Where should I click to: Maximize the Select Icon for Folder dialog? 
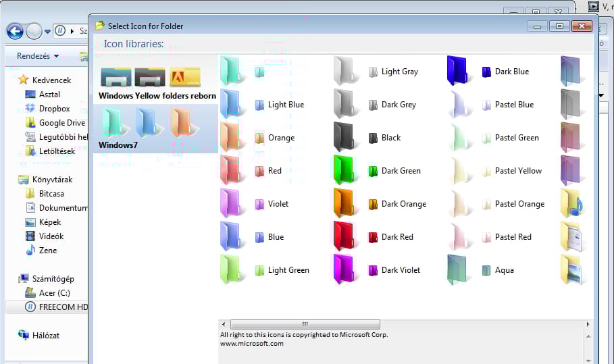coord(559,26)
